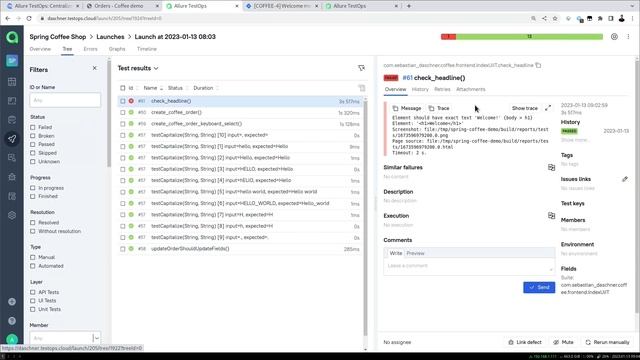Sort by the Duration column
The width and height of the screenshot is (640, 360).
pyautogui.click(x=206, y=88)
